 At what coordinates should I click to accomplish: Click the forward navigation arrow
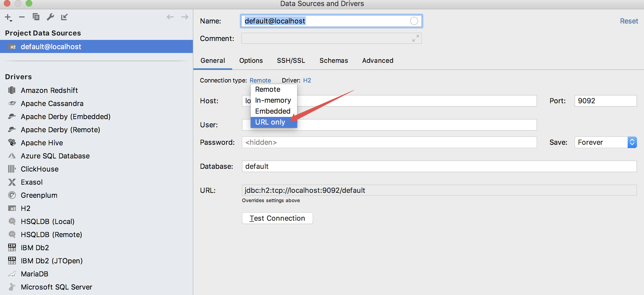point(185,17)
